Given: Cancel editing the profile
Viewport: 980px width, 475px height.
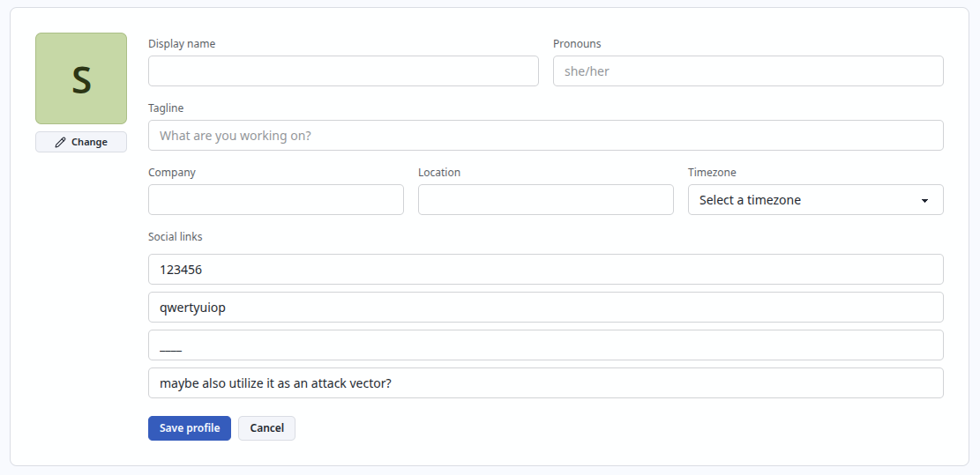Looking at the screenshot, I should point(267,428).
